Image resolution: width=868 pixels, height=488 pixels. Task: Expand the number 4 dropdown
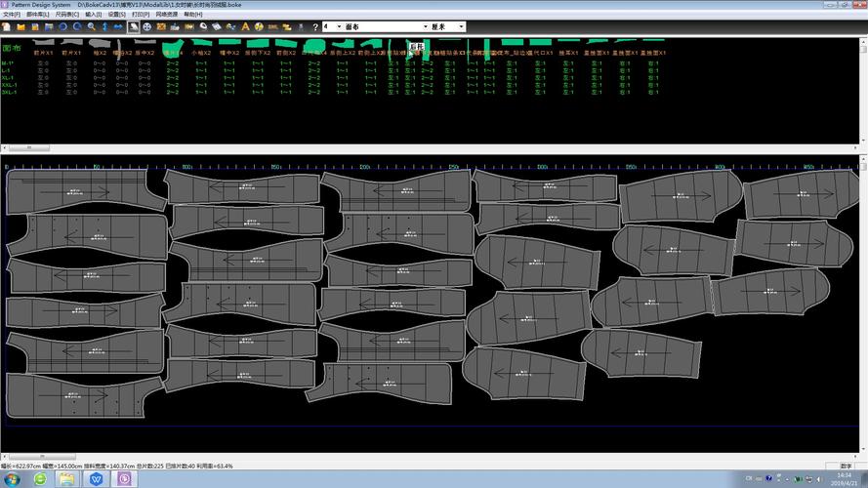click(339, 26)
